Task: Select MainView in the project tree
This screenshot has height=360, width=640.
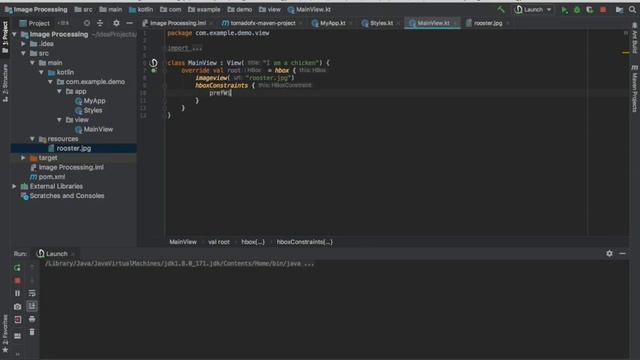Action: pyautogui.click(x=98, y=129)
